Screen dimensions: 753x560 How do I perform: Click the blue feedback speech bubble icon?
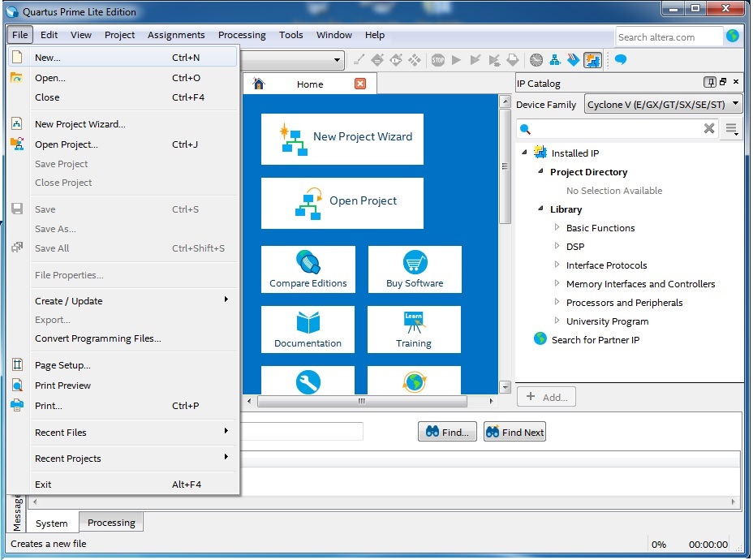[x=621, y=59]
